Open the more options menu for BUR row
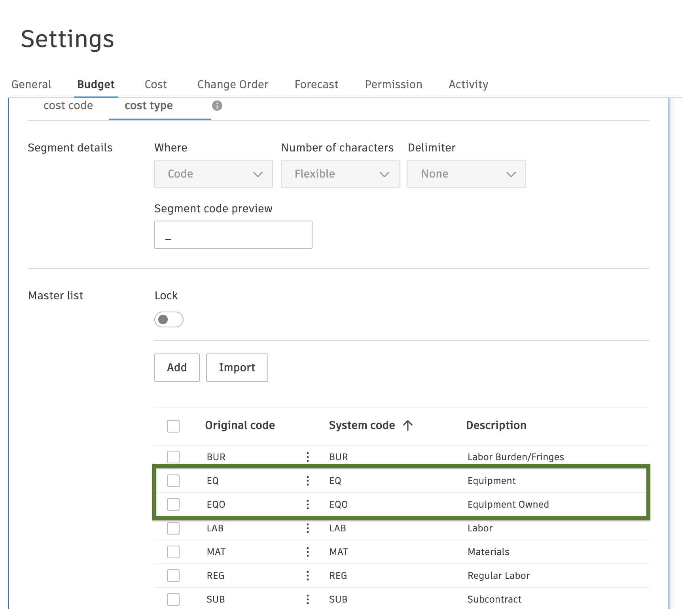The image size is (682, 616). [x=308, y=457]
